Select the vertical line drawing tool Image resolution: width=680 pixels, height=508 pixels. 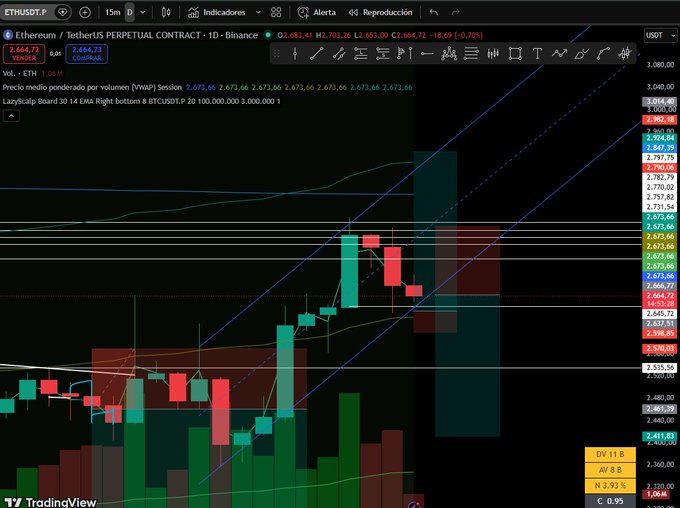[295, 54]
